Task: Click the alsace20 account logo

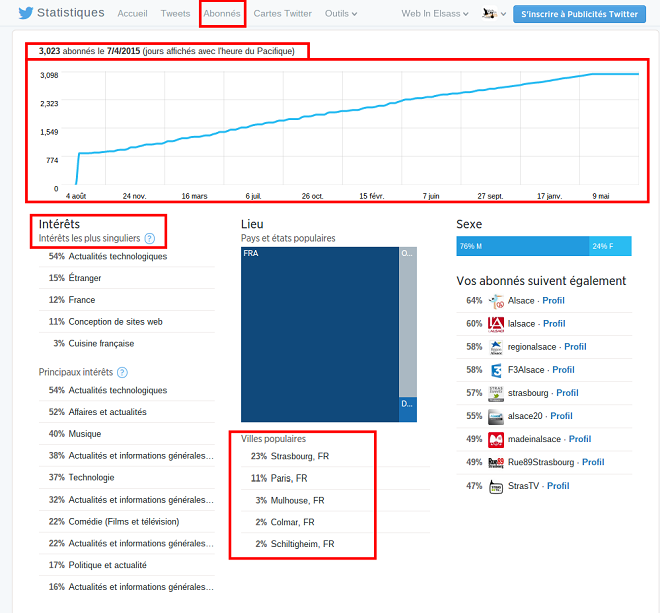Action: coord(496,416)
